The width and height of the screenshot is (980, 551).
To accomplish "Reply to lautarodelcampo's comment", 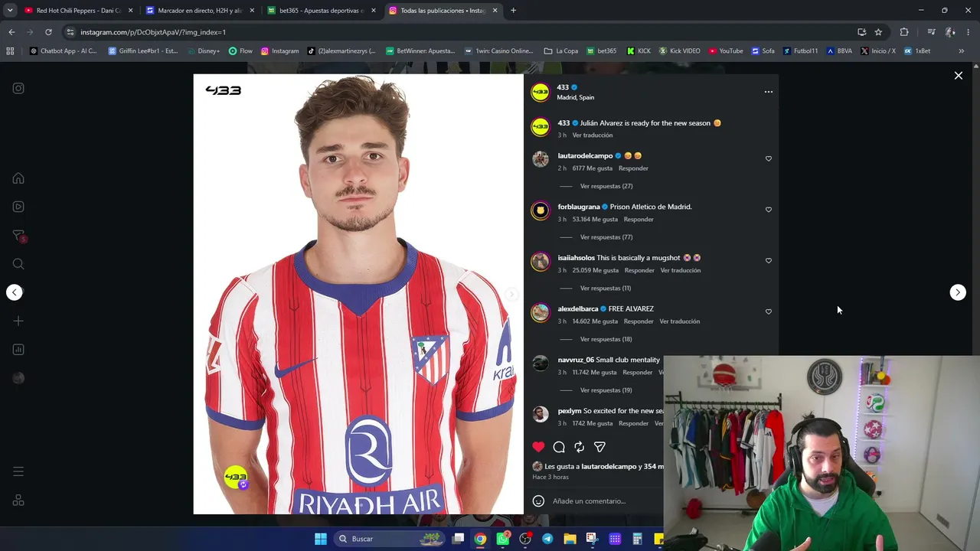I will [633, 168].
